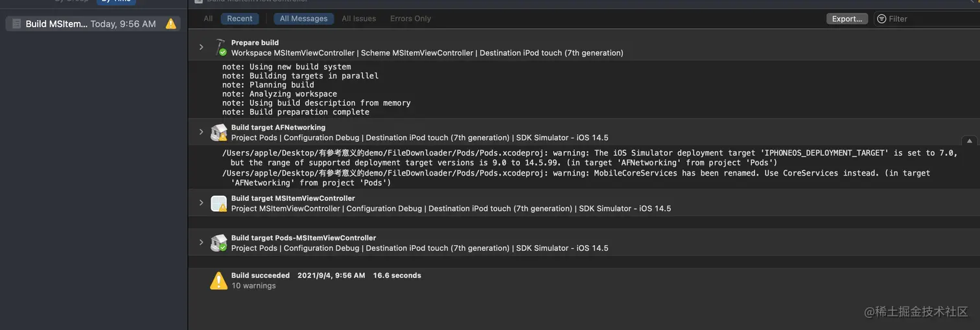Click the '10 warnings' summary text
Viewport: 980px width, 330px height.
pos(253,286)
